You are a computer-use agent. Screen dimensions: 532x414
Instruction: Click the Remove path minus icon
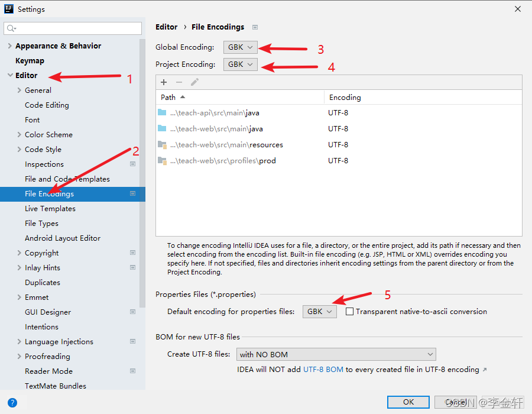(179, 82)
